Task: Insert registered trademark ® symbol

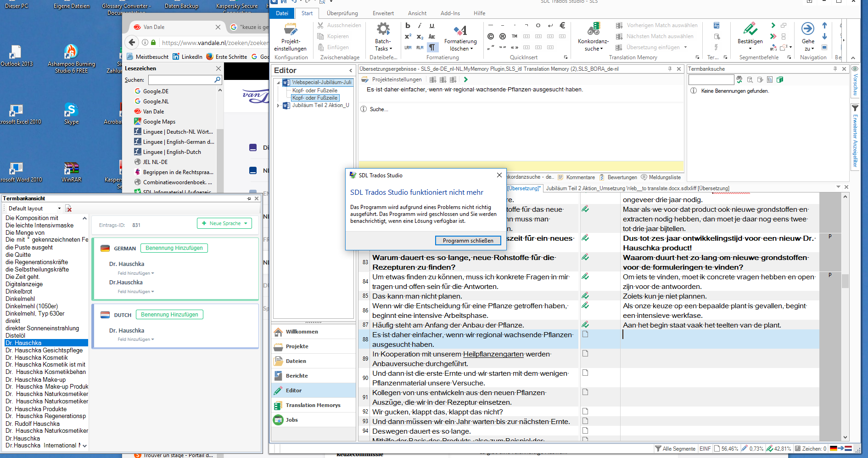Action: (503, 36)
